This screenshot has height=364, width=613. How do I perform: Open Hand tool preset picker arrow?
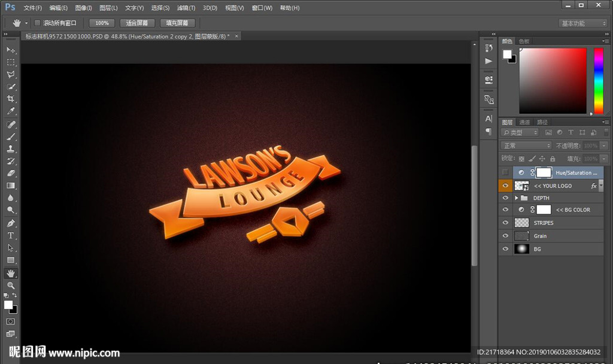pos(26,23)
